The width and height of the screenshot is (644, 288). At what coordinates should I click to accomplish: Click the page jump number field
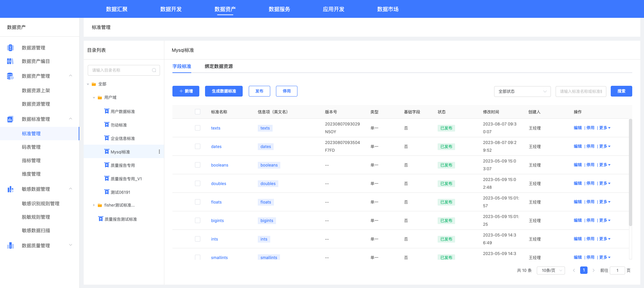click(617, 271)
